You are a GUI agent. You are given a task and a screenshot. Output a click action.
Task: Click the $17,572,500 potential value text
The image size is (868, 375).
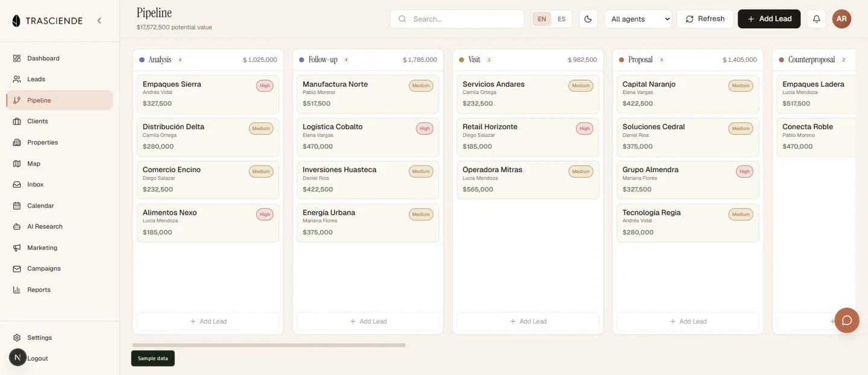coord(174,27)
